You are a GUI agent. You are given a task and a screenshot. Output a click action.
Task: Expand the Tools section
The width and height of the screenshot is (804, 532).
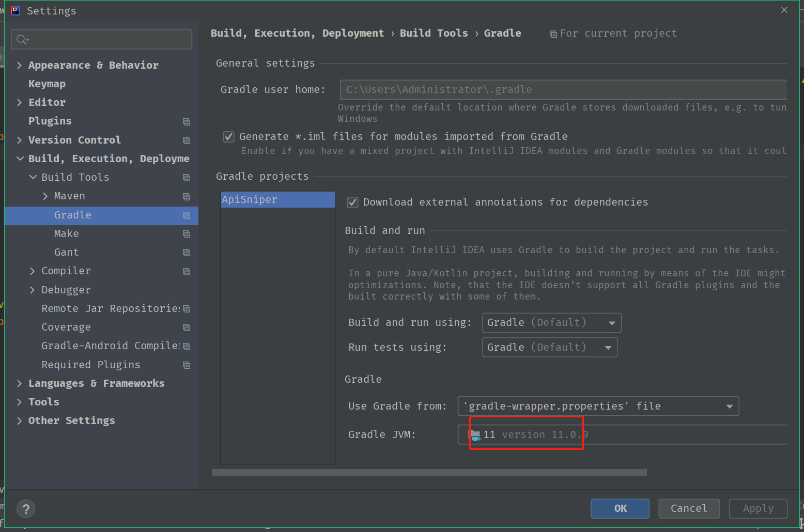click(x=19, y=402)
